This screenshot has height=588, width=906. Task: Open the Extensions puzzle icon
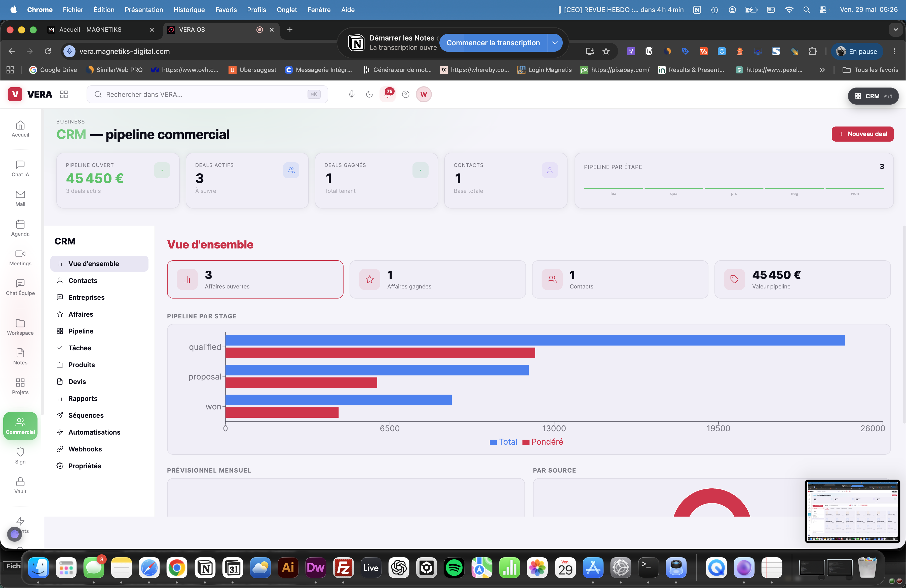813,51
